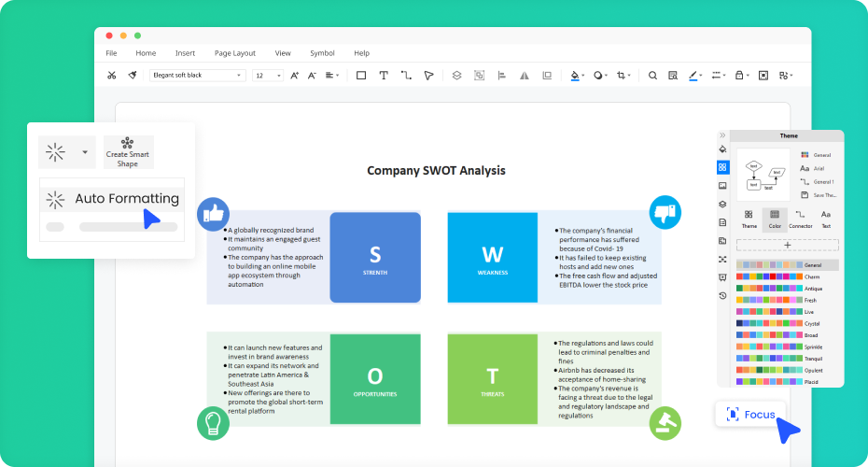Open the history icon in right sidebar
Screen dimensions: 868x467
(722, 295)
